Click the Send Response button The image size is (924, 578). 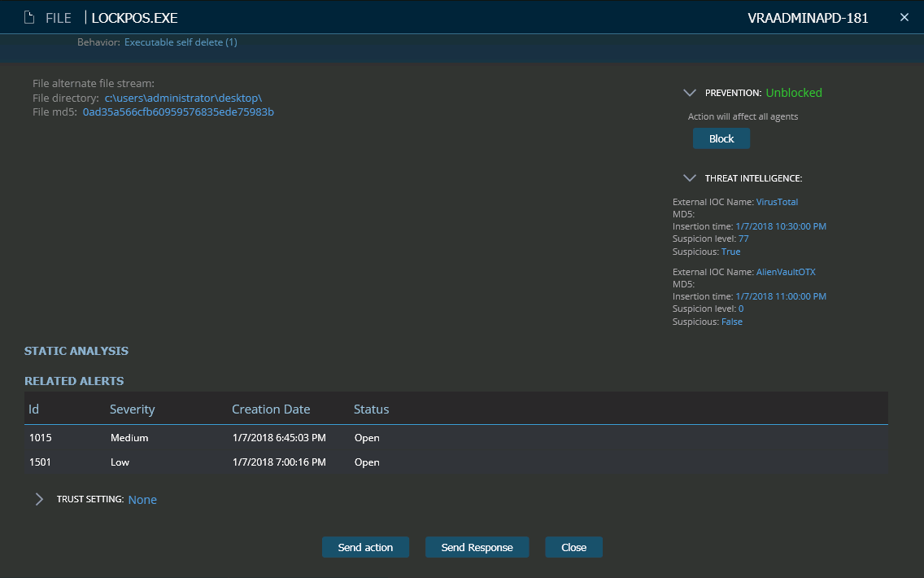click(x=477, y=547)
